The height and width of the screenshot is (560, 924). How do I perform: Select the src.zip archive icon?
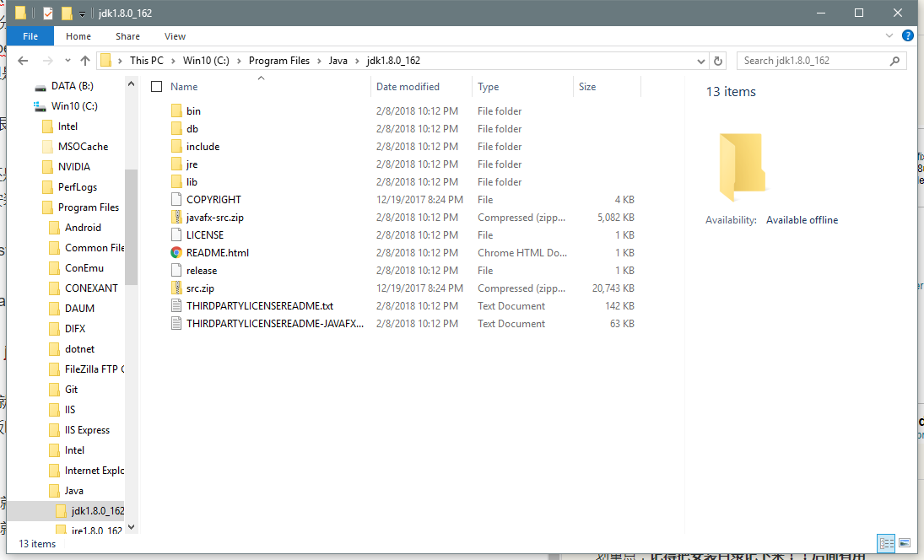click(176, 288)
